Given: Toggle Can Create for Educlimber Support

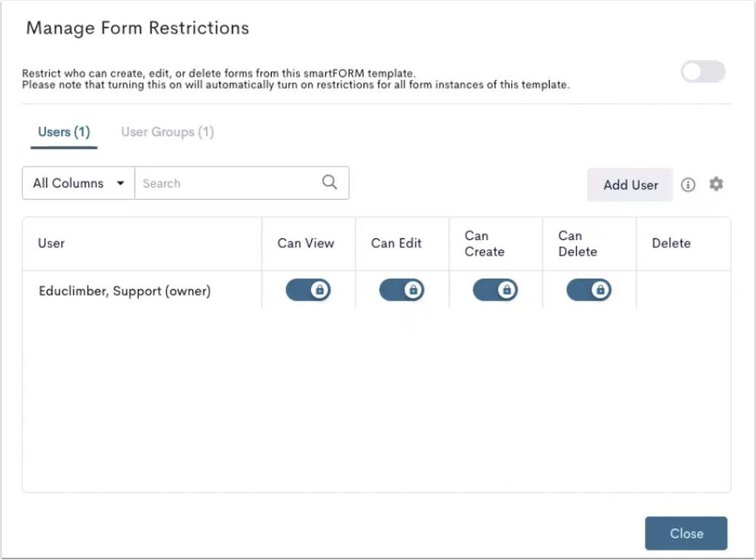Looking at the screenshot, I should coord(495,290).
